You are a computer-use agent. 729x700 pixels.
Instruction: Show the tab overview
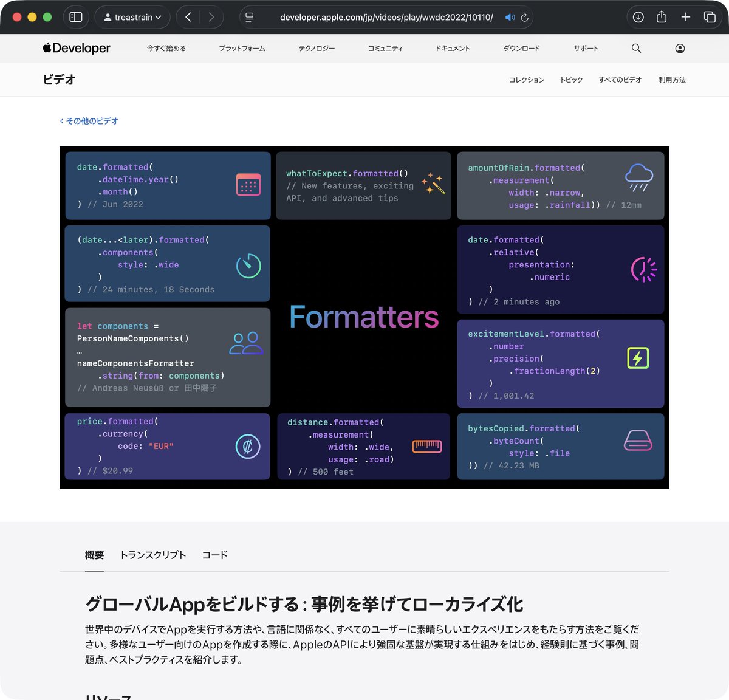point(710,17)
